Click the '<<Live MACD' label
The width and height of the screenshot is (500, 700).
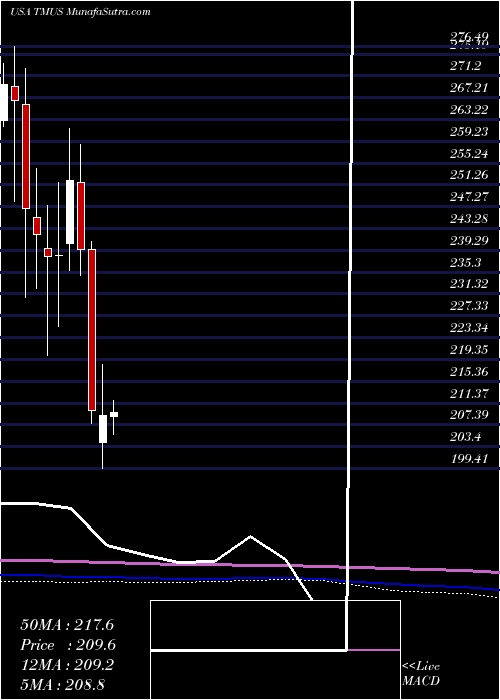(421, 673)
